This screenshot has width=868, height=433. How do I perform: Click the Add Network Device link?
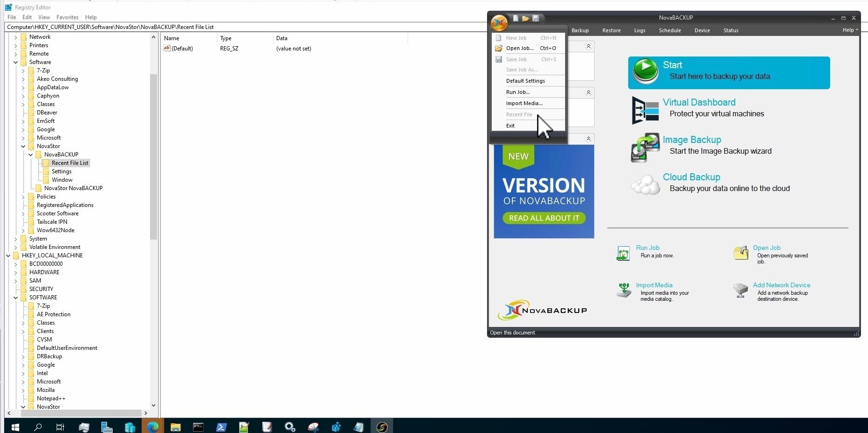782,285
